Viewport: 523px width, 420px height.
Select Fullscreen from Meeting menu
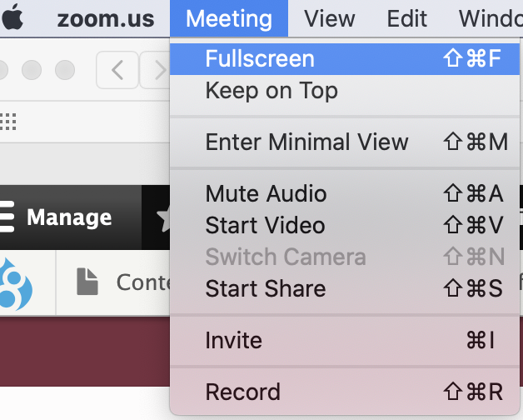345,59
